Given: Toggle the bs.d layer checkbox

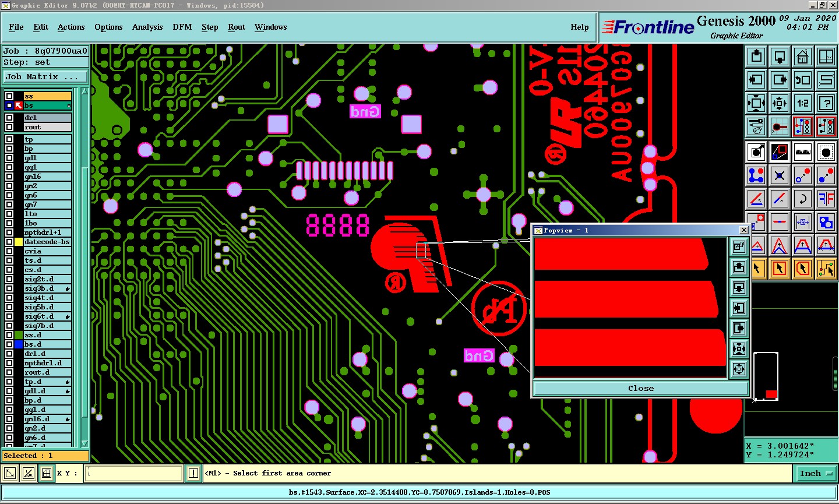Looking at the screenshot, I should point(9,344).
